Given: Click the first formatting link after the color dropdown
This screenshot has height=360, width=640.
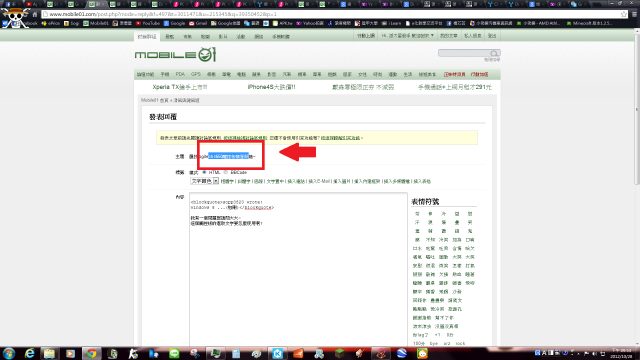Looking at the screenshot, I should (227, 181).
